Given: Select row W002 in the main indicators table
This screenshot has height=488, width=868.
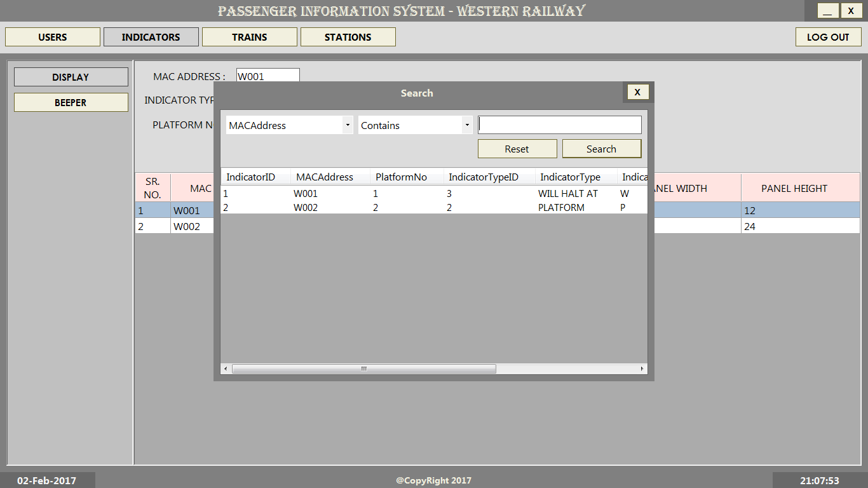Looking at the screenshot, I should pyautogui.click(x=187, y=226).
